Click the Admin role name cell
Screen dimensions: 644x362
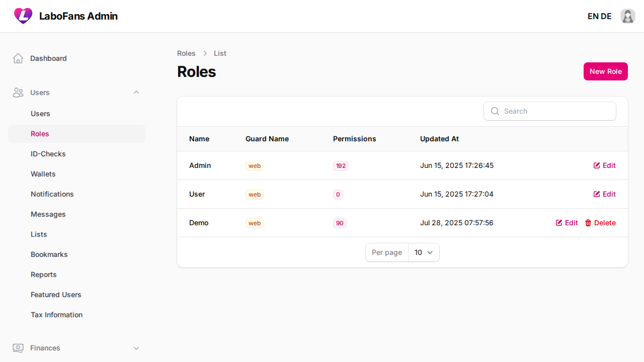click(x=200, y=165)
